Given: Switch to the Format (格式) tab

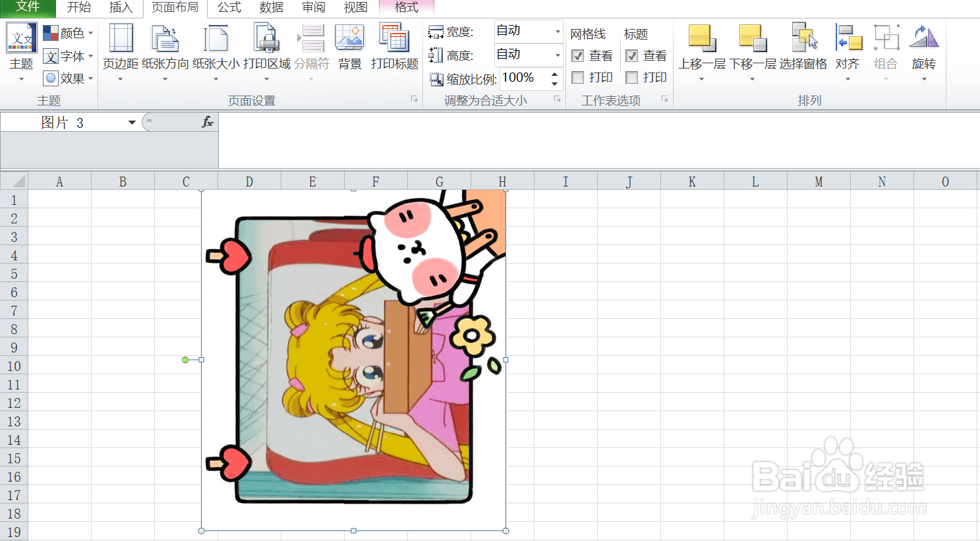Looking at the screenshot, I should 407,7.
